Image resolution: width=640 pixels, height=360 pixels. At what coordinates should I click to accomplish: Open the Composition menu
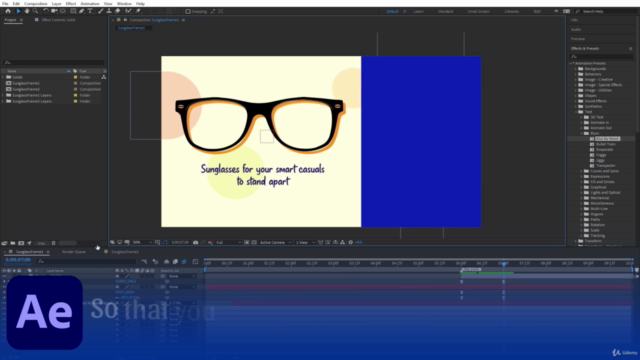click(x=36, y=4)
